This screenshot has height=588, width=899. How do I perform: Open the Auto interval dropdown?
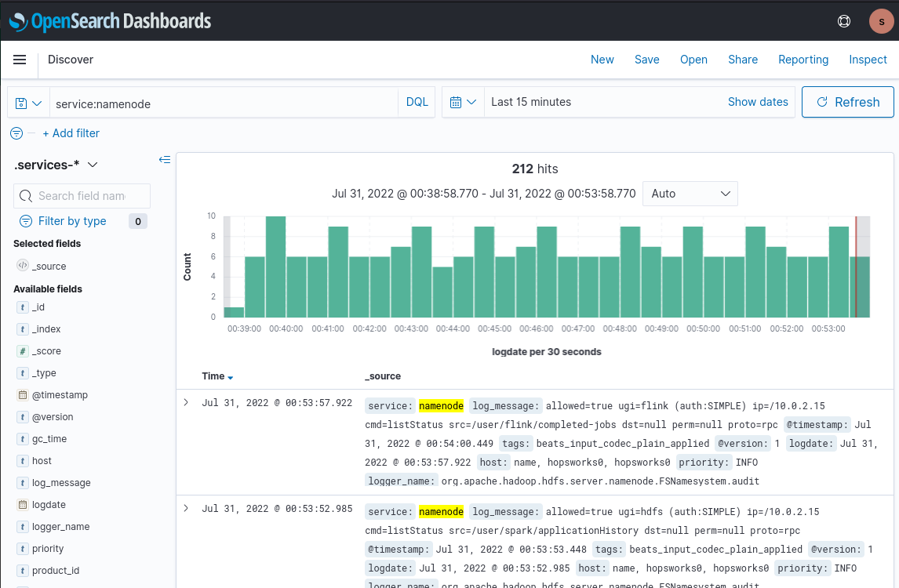tap(690, 193)
